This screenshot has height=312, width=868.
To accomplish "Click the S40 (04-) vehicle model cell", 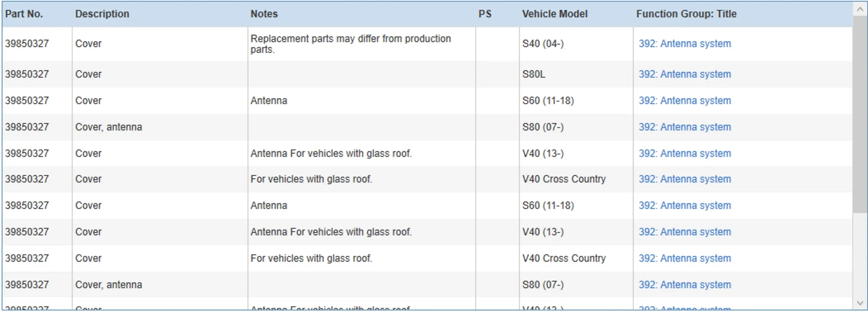I will (x=543, y=44).
